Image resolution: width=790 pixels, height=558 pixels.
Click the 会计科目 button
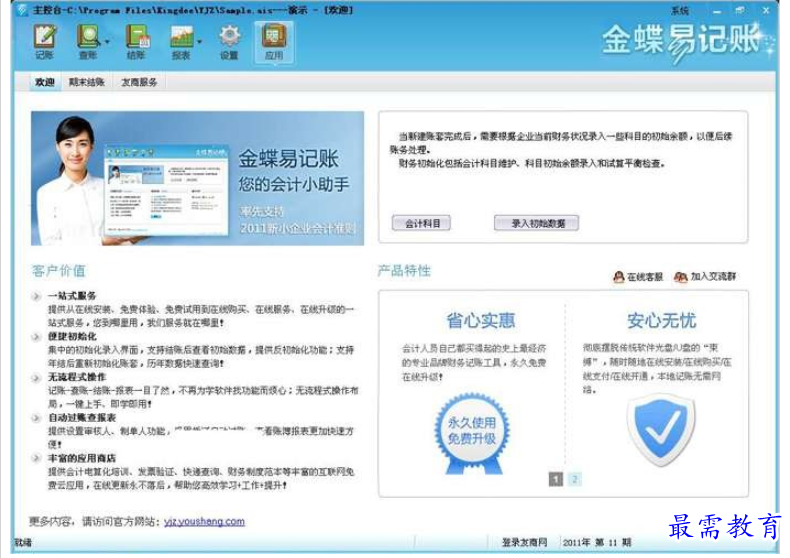(422, 223)
